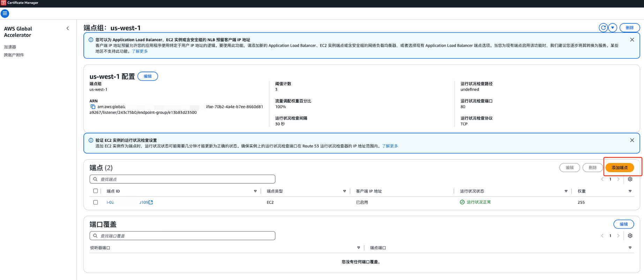Open the hamburger navigation menu
The width and height of the screenshot is (644, 280).
tap(5, 14)
